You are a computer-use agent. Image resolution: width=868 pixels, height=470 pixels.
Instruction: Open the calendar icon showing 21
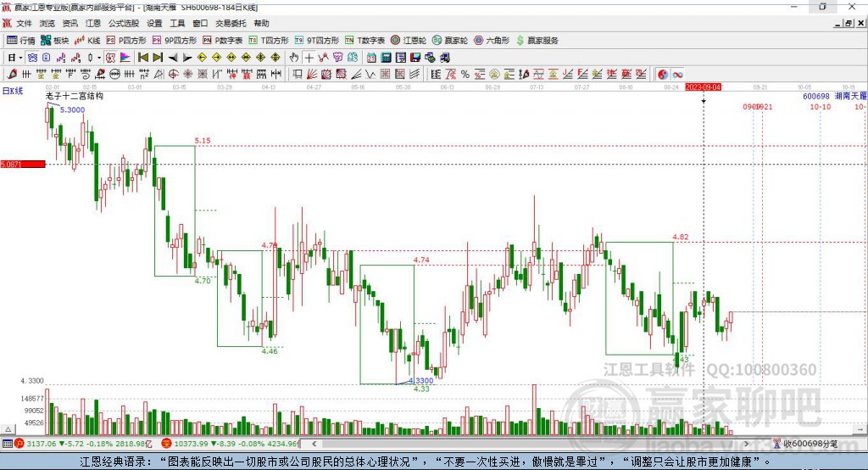tap(371, 57)
